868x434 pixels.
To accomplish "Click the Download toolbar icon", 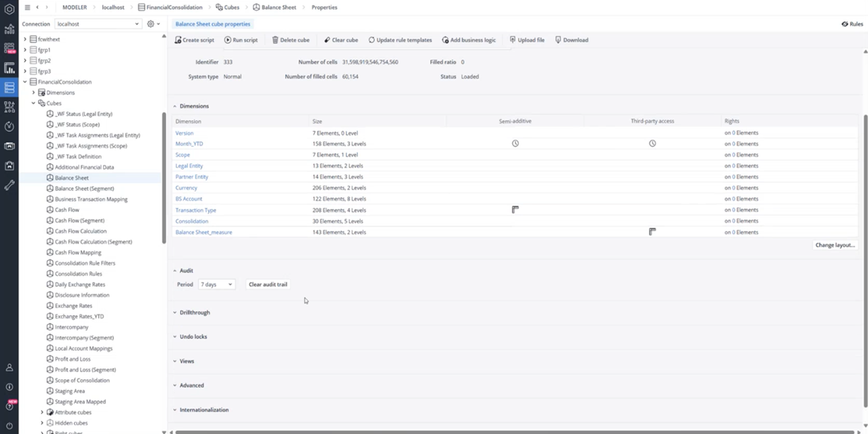I will [558, 40].
